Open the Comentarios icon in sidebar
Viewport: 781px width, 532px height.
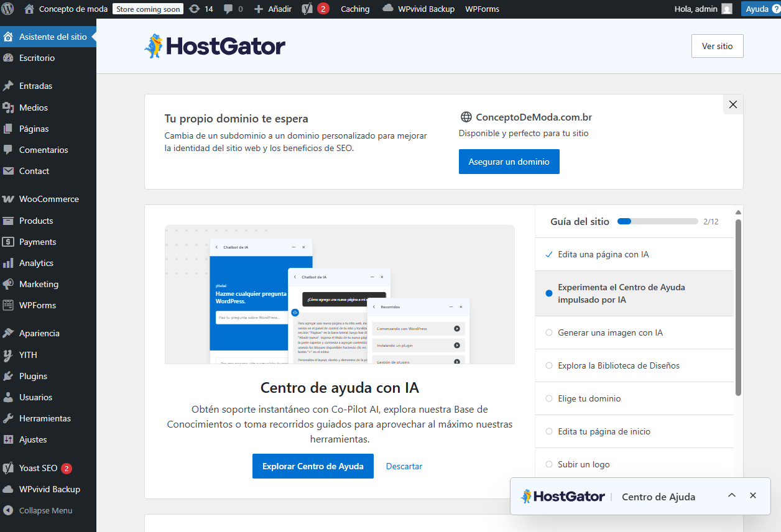8,150
